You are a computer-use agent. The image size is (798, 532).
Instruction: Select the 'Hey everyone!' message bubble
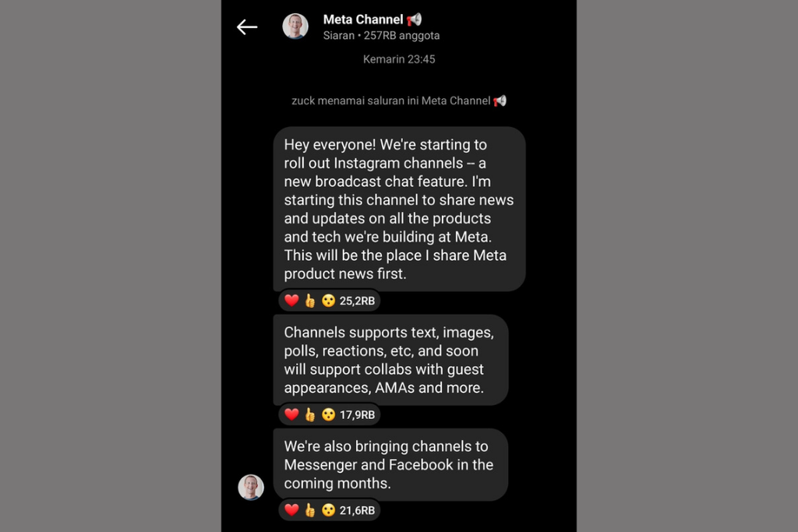(400, 209)
